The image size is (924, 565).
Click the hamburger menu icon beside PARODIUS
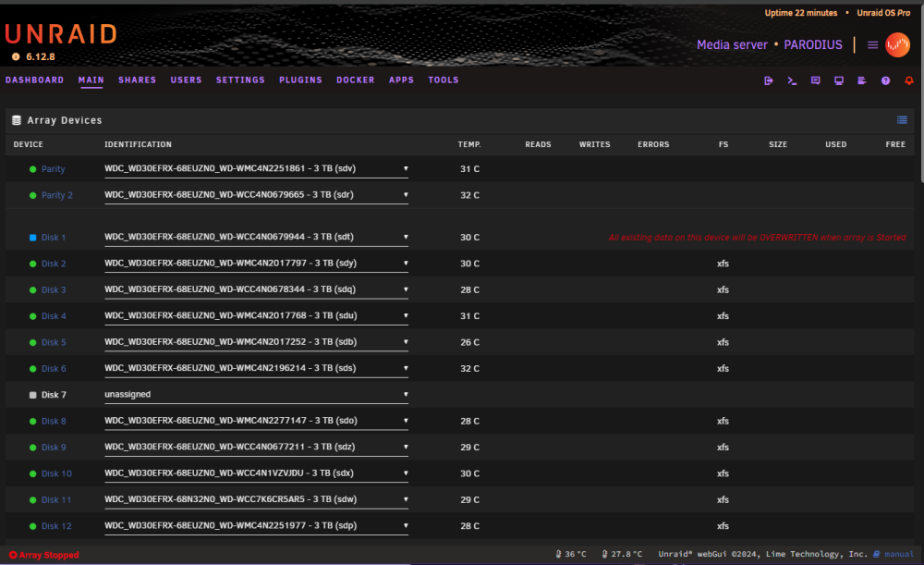873,44
